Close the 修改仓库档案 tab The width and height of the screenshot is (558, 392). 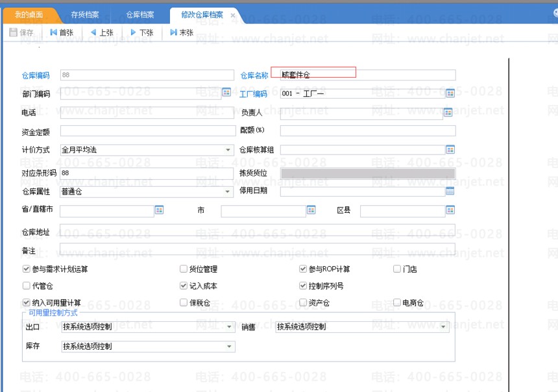pos(233,16)
